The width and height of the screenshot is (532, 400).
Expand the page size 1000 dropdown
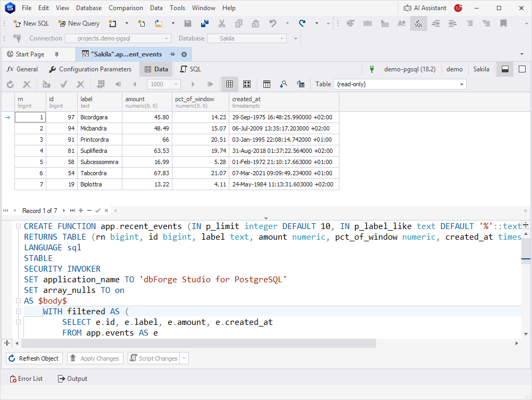pos(176,84)
